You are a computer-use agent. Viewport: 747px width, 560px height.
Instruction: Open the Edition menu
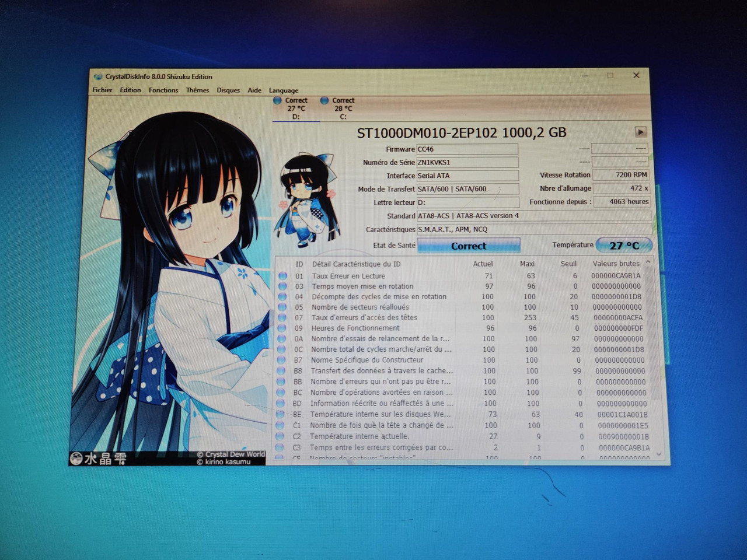click(130, 90)
